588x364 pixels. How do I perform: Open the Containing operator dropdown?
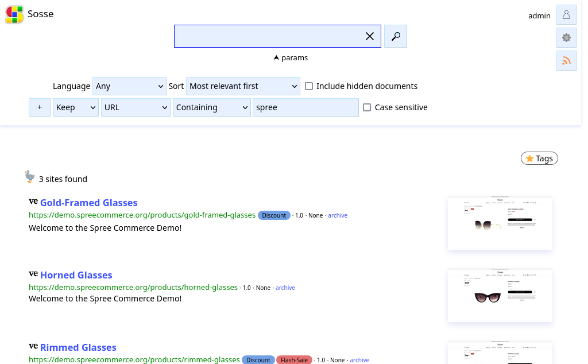[x=211, y=107]
